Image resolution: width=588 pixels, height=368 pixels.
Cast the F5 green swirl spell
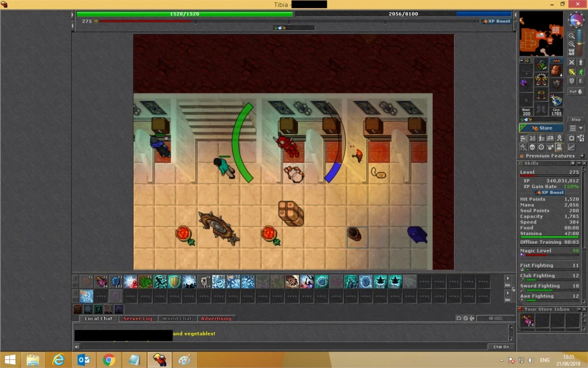pos(145,281)
